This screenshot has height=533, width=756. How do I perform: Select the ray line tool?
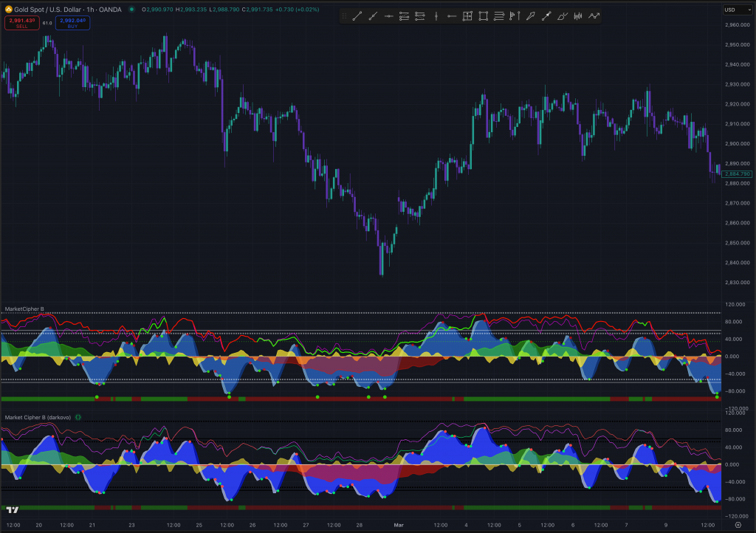tap(373, 16)
